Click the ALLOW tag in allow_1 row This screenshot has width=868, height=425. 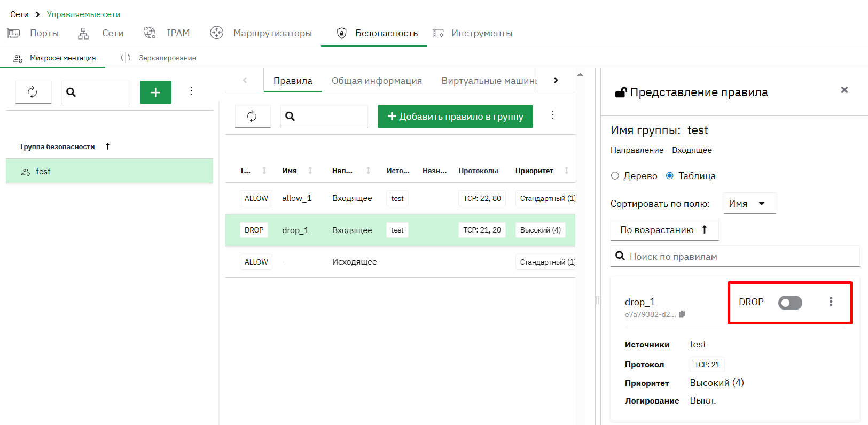coord(256,198)
